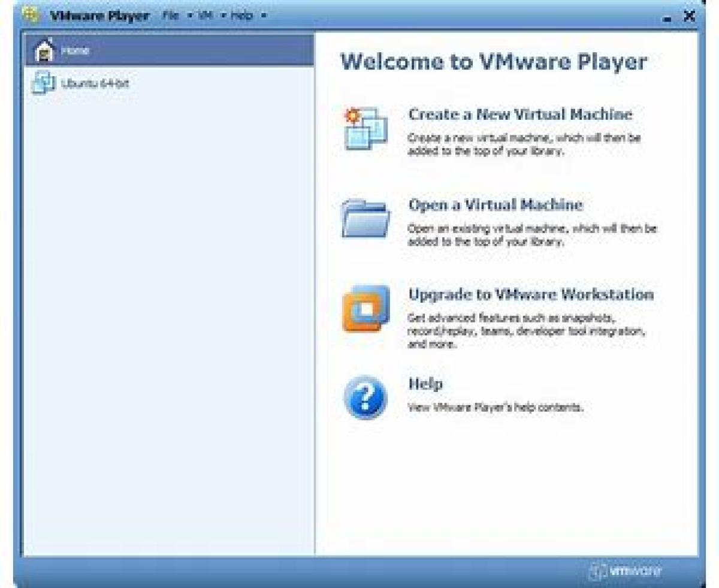Click the Home house icon in library
Image resolution: width=719 pixels, height=588 pixels.
(x=44, y=51)
